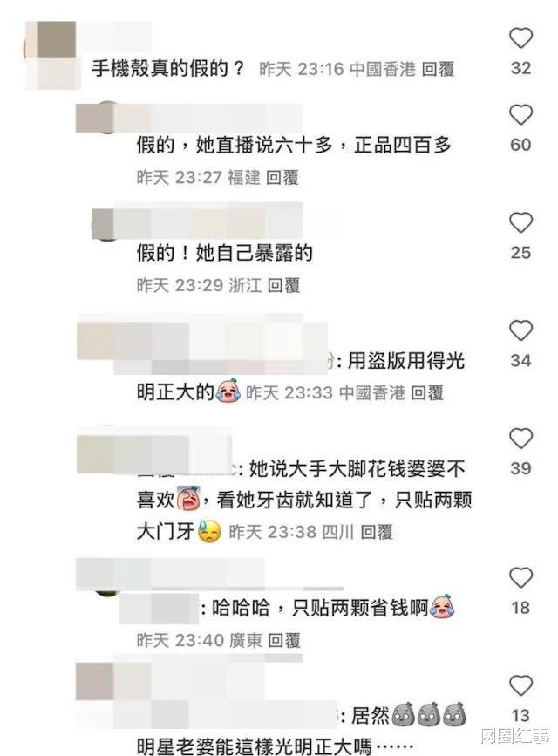Like the comment with 13 likes
The width and height of the screenshot is (558, 756).
tap(521, 685)
